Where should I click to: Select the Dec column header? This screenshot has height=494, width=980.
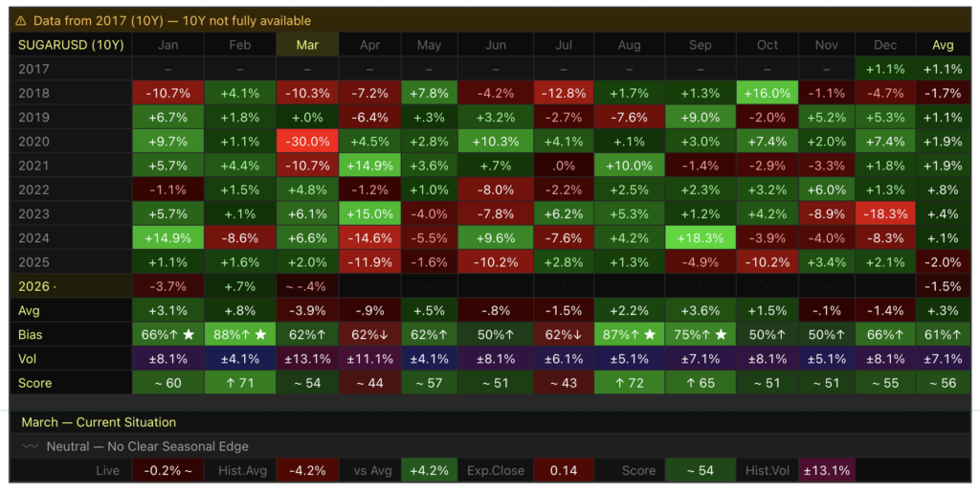885,45
